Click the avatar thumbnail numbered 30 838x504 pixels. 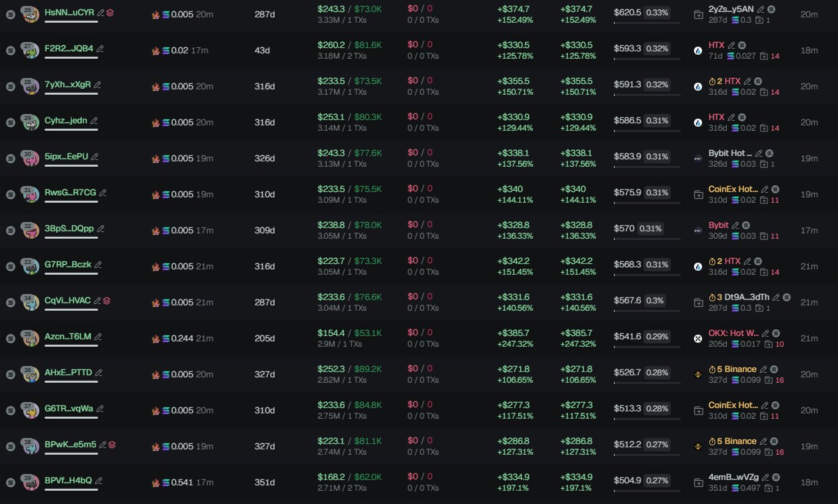click(x=30, y=157)
